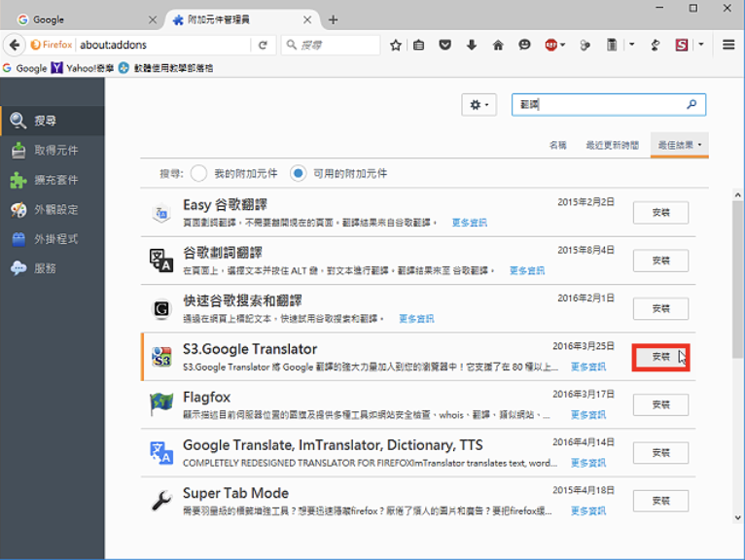Open a new tab with the plus button
Screen dimensions: 745x560
click(333, 19)
